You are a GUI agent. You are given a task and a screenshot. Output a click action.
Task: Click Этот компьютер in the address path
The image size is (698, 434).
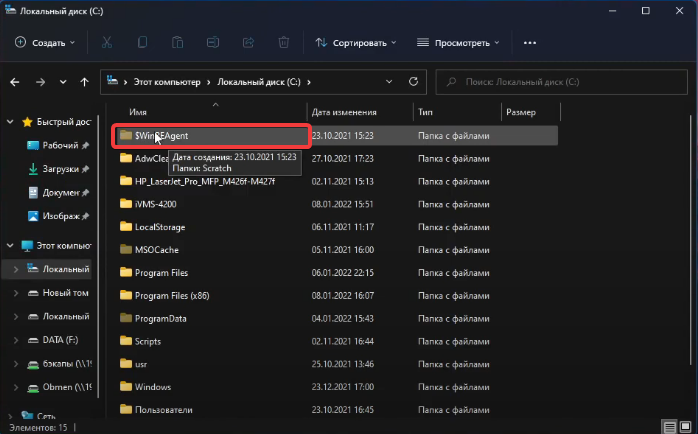tap(167, 82)
